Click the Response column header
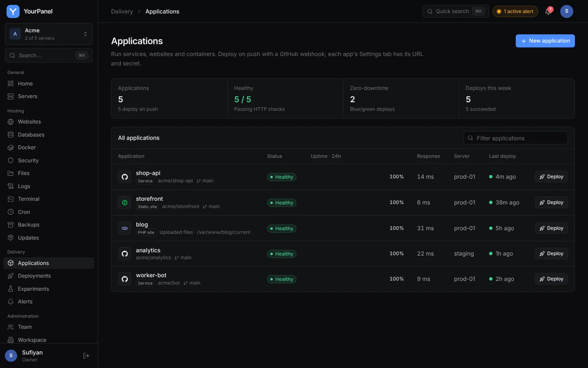 [x=428, y=156]
